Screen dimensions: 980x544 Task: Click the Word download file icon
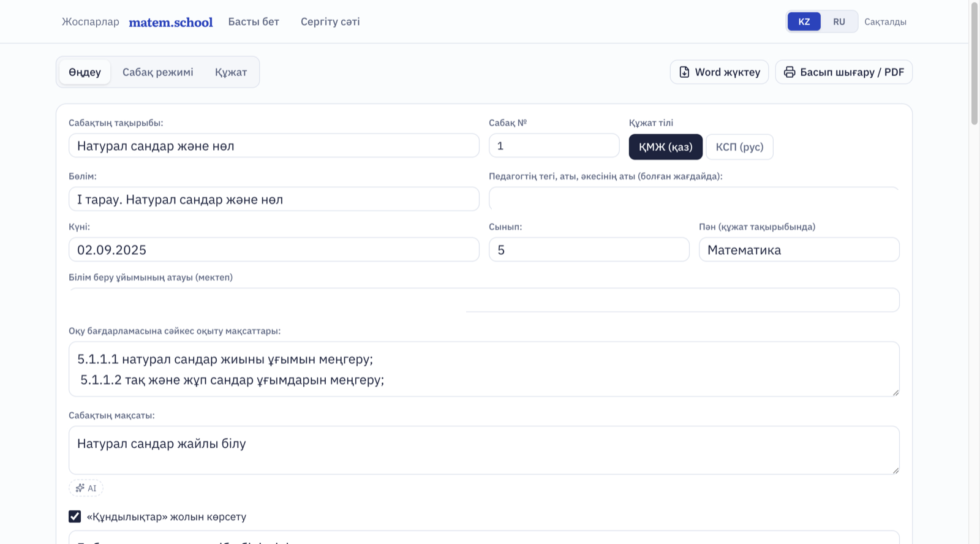point(684,72)
